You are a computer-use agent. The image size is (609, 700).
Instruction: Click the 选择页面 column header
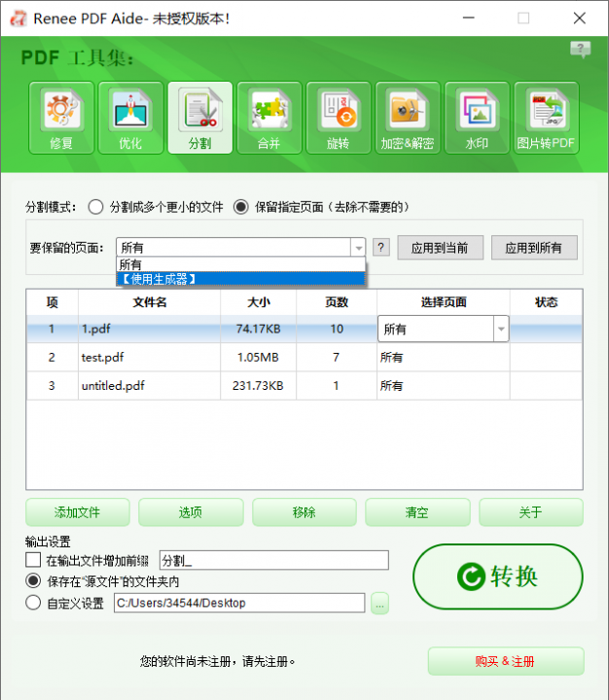444,302
